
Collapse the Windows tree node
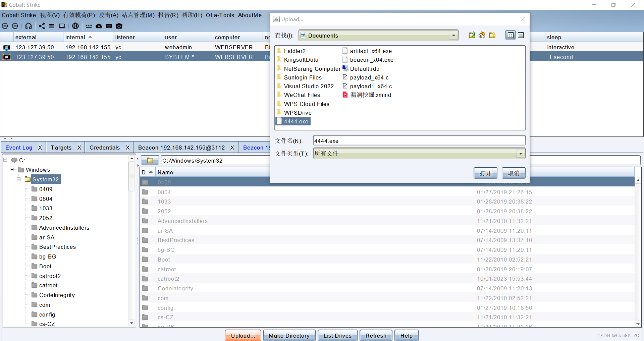coord(12,169)
